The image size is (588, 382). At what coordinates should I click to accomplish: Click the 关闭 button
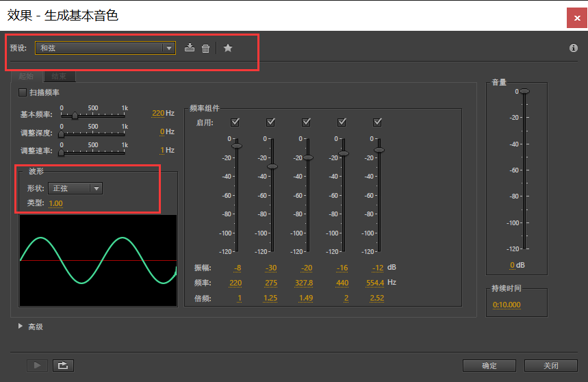550,366
